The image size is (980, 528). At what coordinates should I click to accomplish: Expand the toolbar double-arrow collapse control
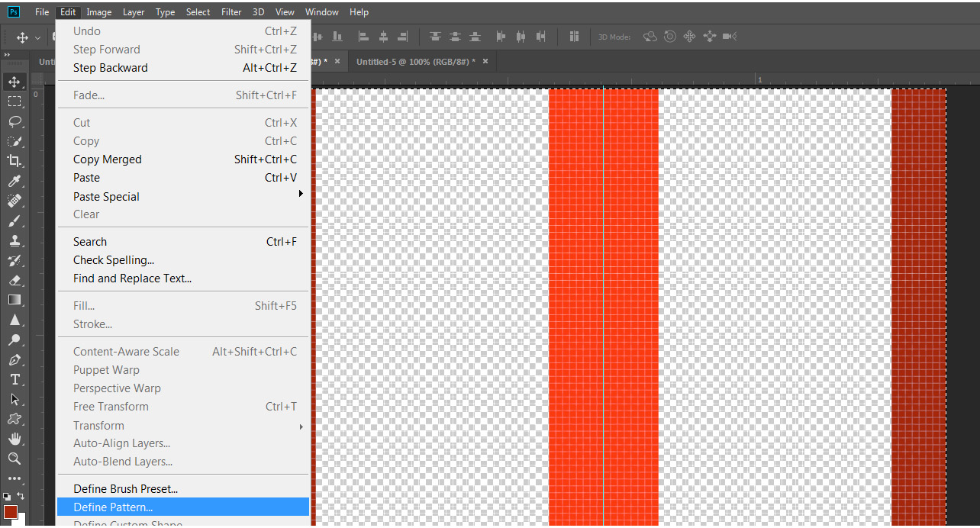[x=8, y=55]
